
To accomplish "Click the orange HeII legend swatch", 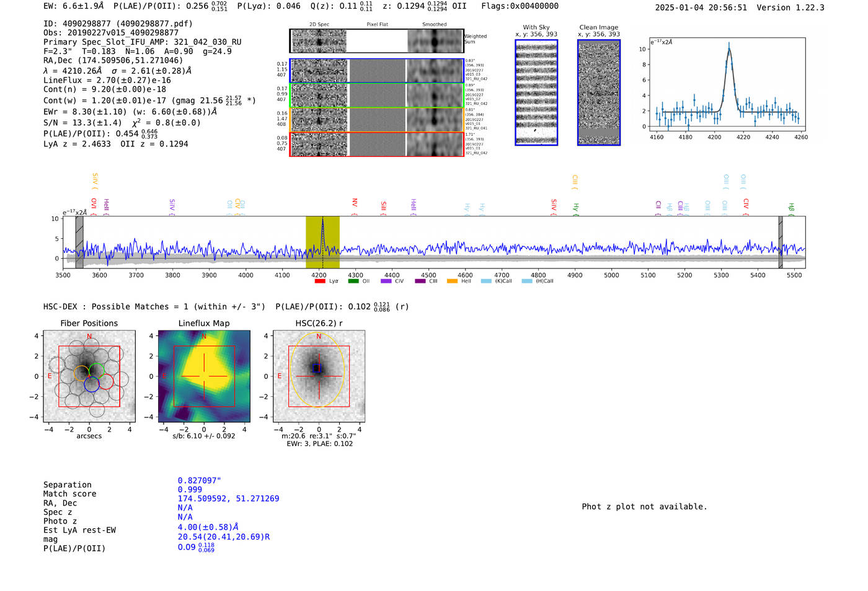I will pos(452,281).
